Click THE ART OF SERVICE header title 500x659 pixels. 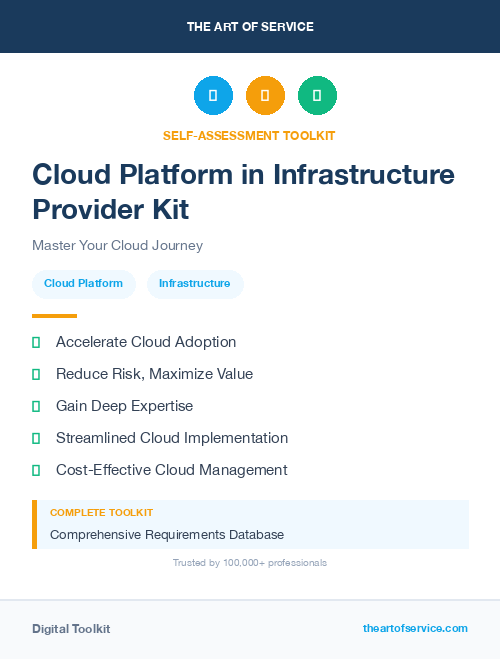250,27
